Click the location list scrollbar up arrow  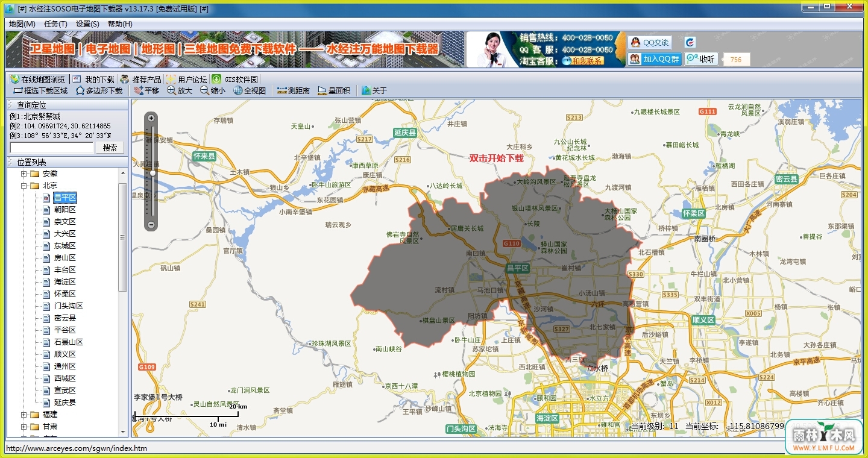pos(123,173)
